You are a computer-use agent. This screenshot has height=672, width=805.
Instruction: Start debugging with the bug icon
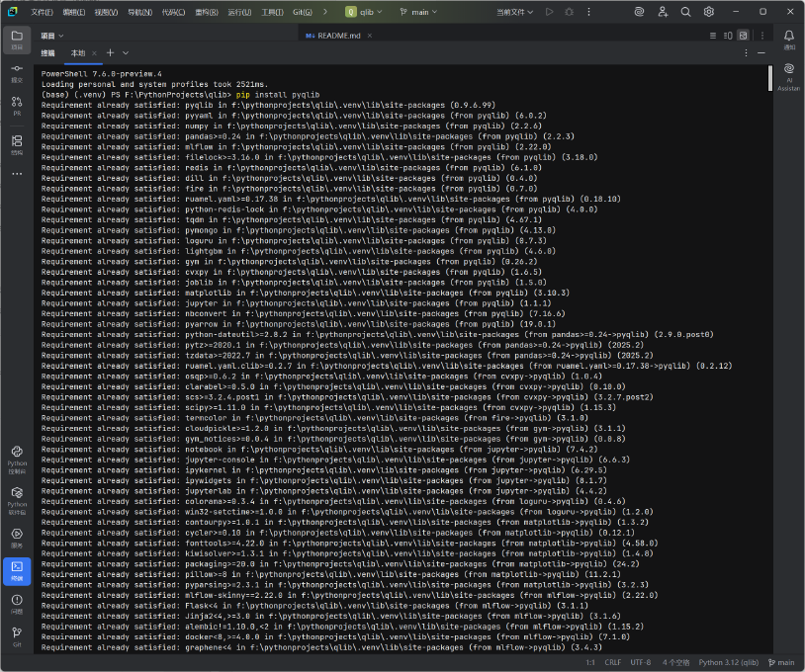pos(569,11)
